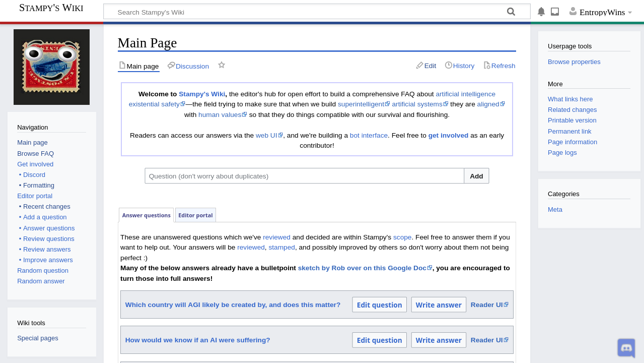Open Review questions sidebar link

(49, 238)
